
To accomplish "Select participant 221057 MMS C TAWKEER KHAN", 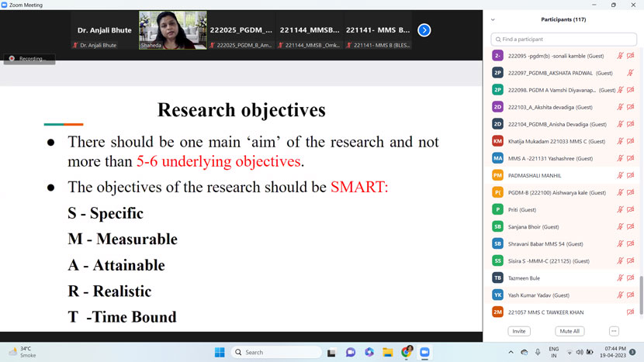I will (563, 312).
